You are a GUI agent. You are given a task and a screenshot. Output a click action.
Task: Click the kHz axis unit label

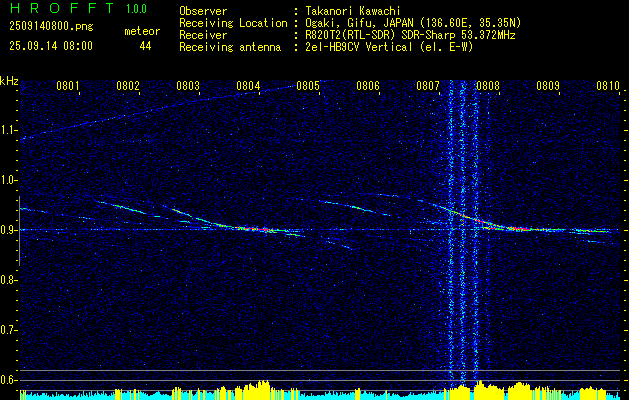9,81
